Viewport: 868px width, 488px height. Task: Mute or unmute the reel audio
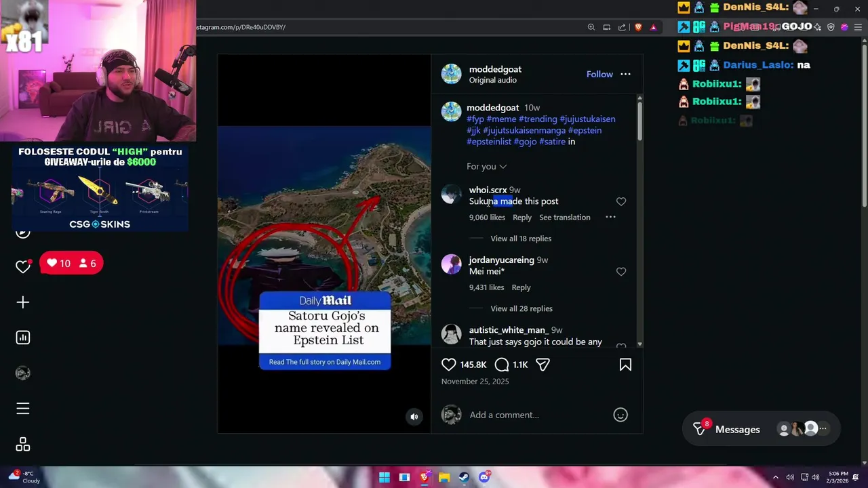pyautogui.click(x=414, y=417)
